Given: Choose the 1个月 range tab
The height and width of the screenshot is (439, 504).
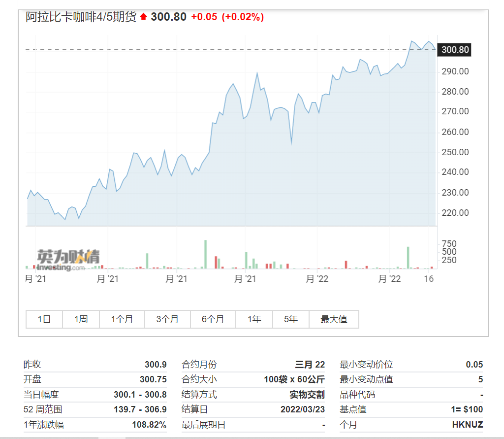Looking at the screenshot, I should point(122,319).
